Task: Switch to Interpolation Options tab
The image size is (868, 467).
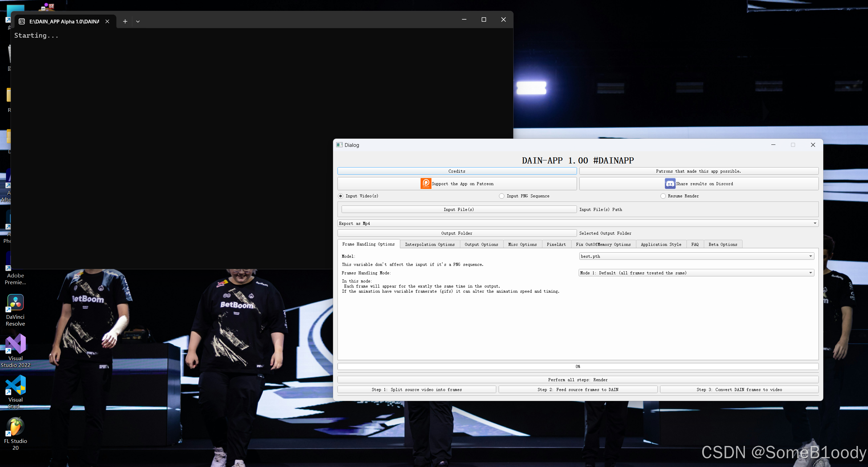Action: (430, 244)
